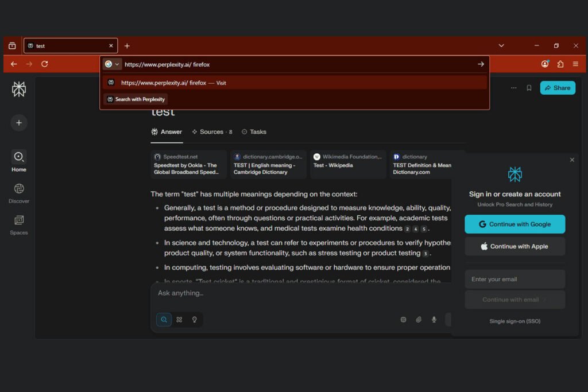This screenshot has height=392, width=588.
Task: Attach a file with the paperclip icon
Action: point(419,320)
